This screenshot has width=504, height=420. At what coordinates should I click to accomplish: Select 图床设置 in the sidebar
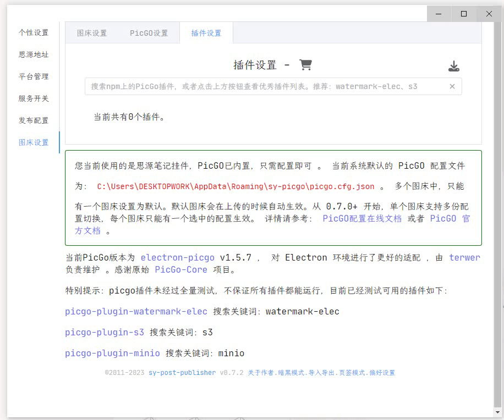(x=34, y=142)
